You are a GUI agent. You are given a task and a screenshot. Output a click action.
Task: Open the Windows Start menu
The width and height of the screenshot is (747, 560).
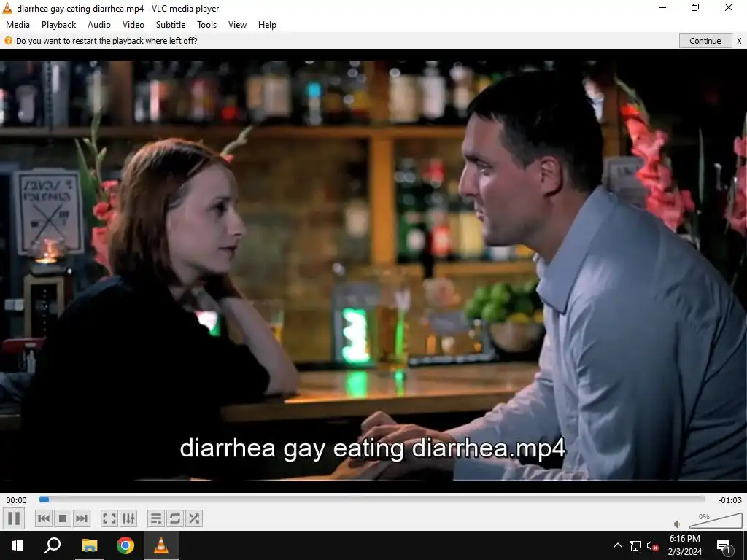18,545
